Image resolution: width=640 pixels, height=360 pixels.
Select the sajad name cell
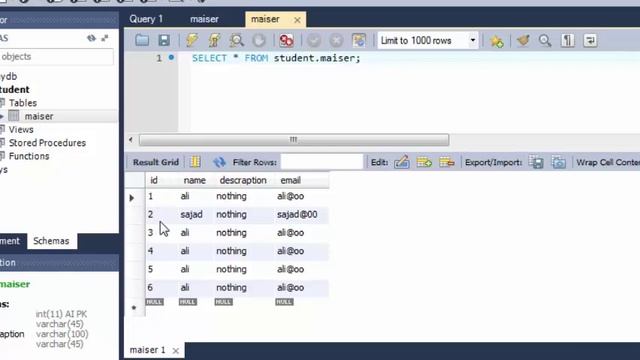[191, 214]
